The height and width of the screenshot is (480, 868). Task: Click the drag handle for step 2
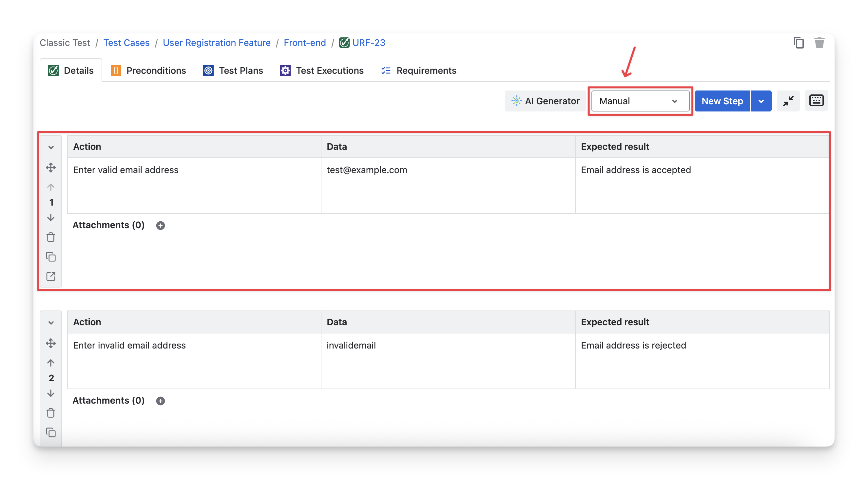51,343
